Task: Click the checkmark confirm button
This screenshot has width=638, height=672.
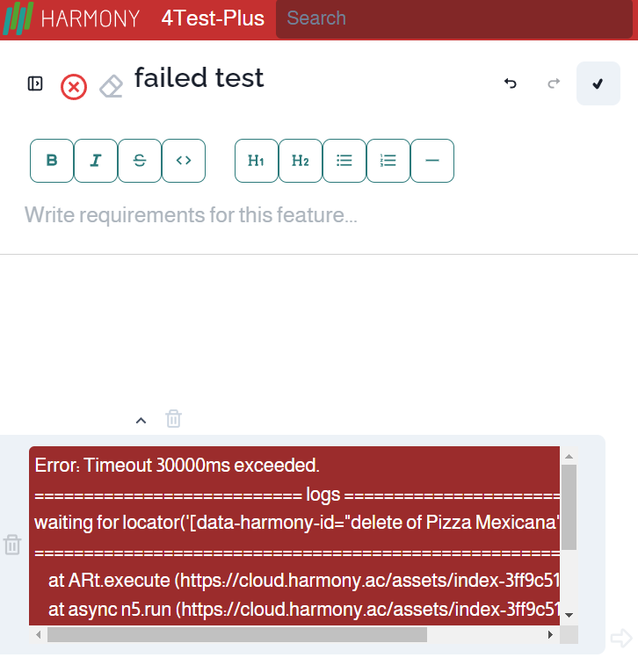Action: click(x=598, y=83)
